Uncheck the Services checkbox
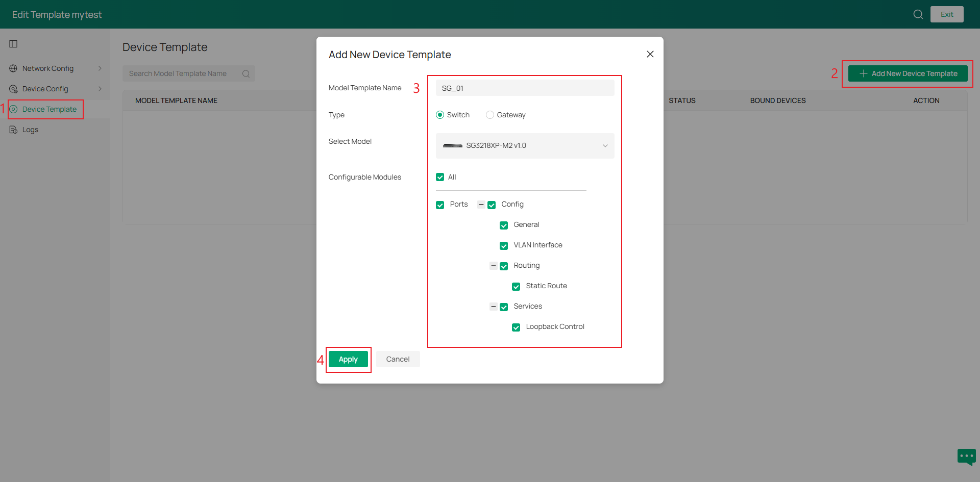Viewport: 980px width, 482px height. (x=504, y=307)
